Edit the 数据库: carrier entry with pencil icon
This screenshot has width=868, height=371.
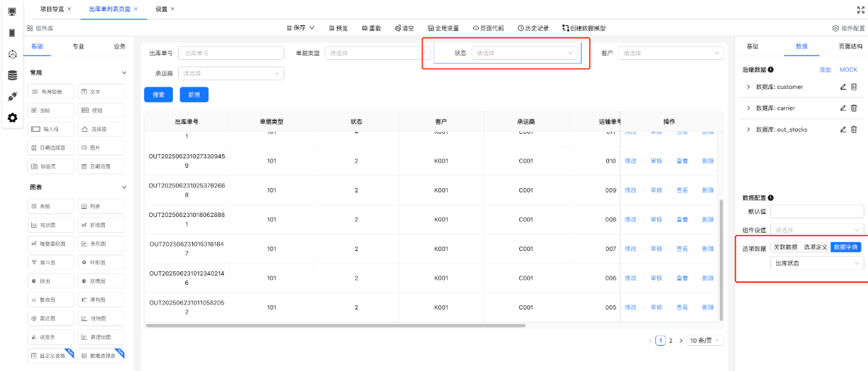click(843, 108)
